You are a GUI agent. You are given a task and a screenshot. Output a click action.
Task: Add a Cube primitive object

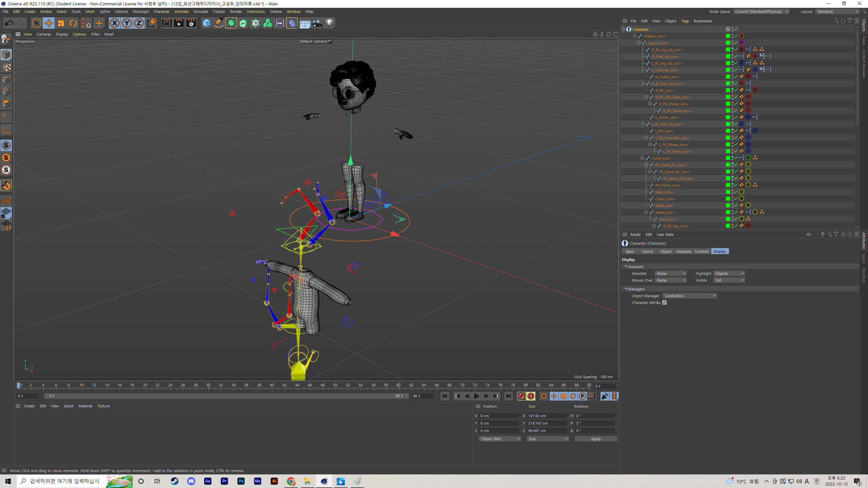(x=206, y=23)
